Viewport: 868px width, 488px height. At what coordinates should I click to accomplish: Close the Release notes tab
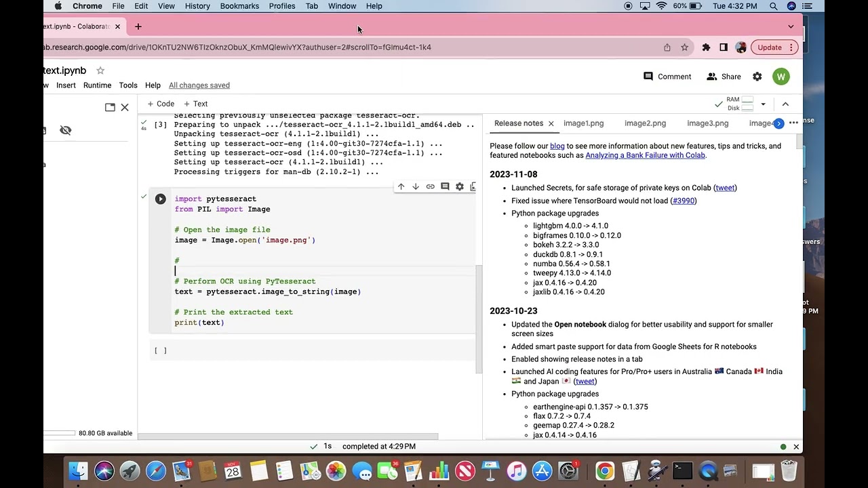(551, 123)
